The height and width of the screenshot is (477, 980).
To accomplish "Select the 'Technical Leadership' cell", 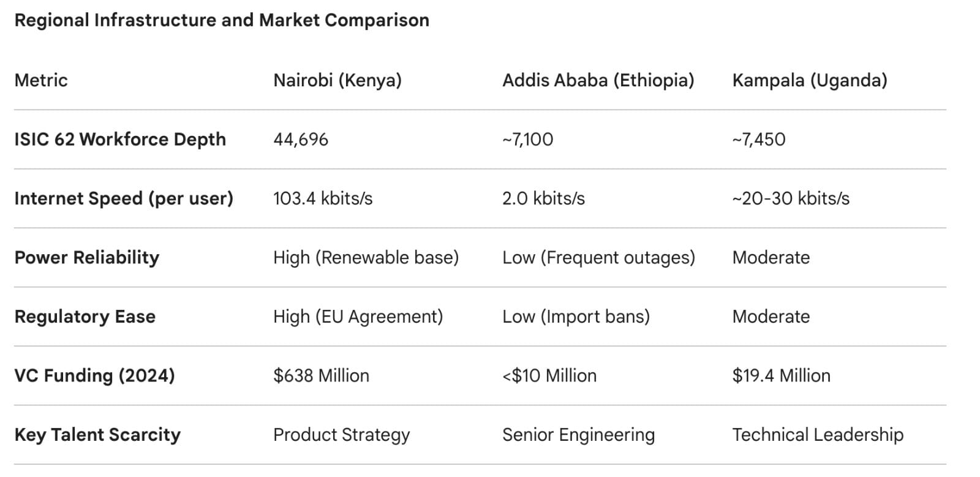I will 817,435.
